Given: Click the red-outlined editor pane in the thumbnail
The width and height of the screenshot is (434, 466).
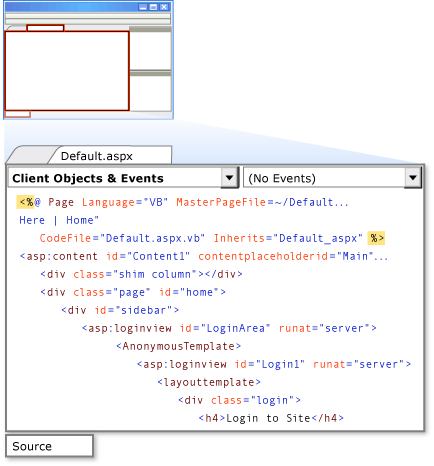Looking at the screenshot, I should click(x=67, y=71).
